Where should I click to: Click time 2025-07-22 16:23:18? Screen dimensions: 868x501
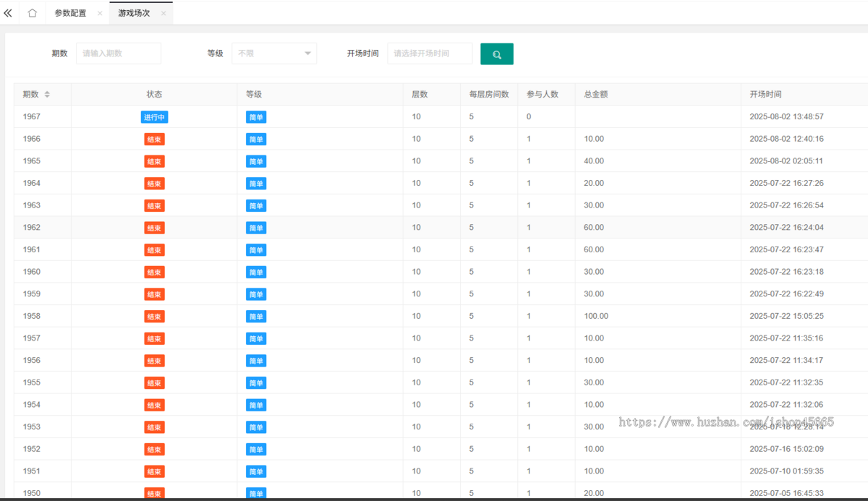pyautogui.click(x=786, y=272)
